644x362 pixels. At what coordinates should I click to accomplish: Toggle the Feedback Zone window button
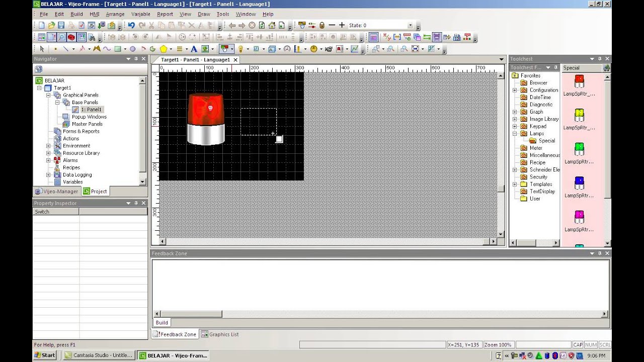[51, 37]
